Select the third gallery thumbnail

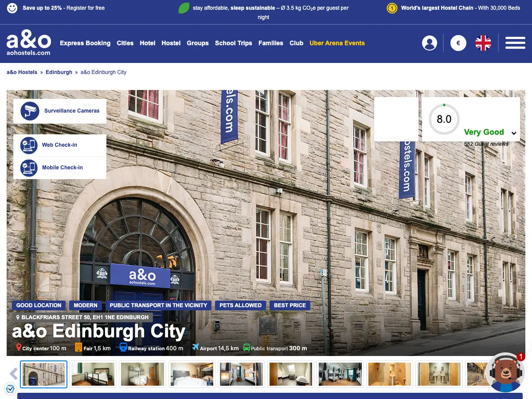click(143, 374)
